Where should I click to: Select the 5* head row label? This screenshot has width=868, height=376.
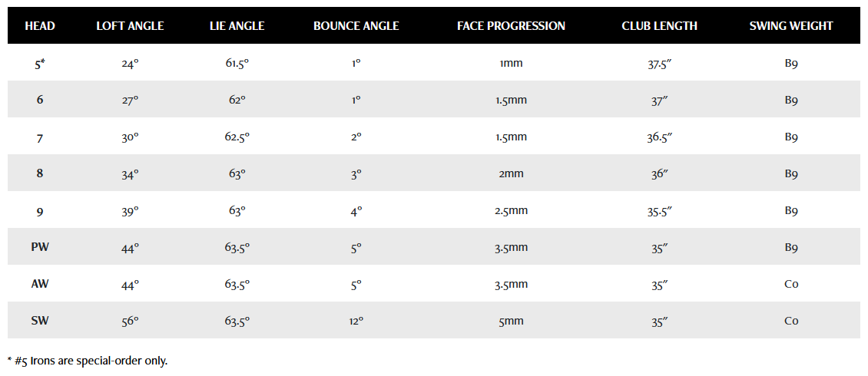click(40, 64)
